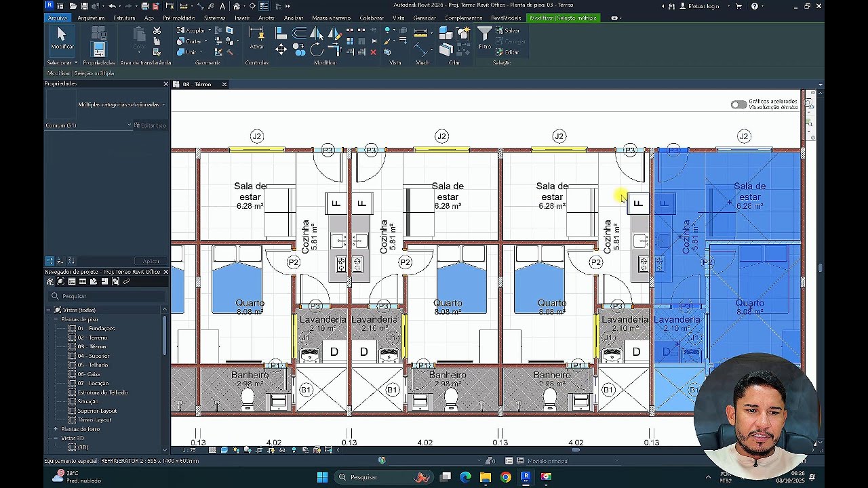Select the Alinhar tool in Modificar panel
Viewport: 868px width, 488px height.
click(x=281, y=33)
